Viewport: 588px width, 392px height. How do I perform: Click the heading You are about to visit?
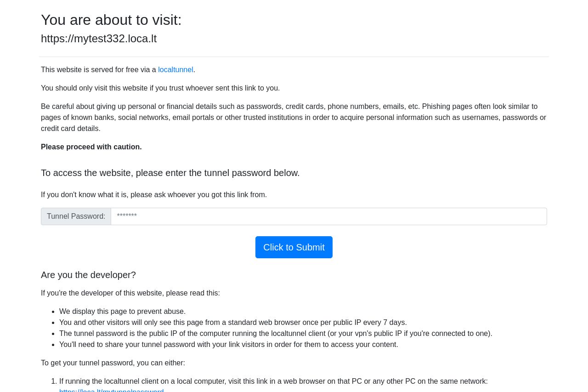(111, 20)
